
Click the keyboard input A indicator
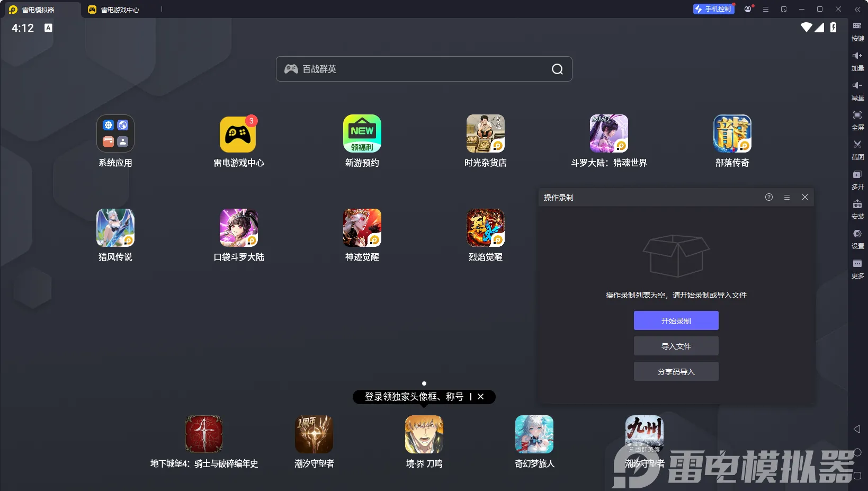tap(48, 28)
